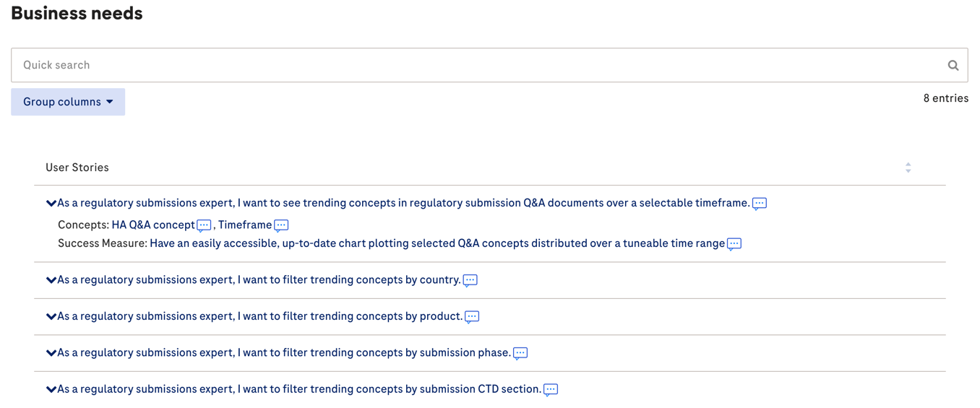The image size is (980, 408).
Task: Open comment icon on filter by product story
Action: point(472,317)
